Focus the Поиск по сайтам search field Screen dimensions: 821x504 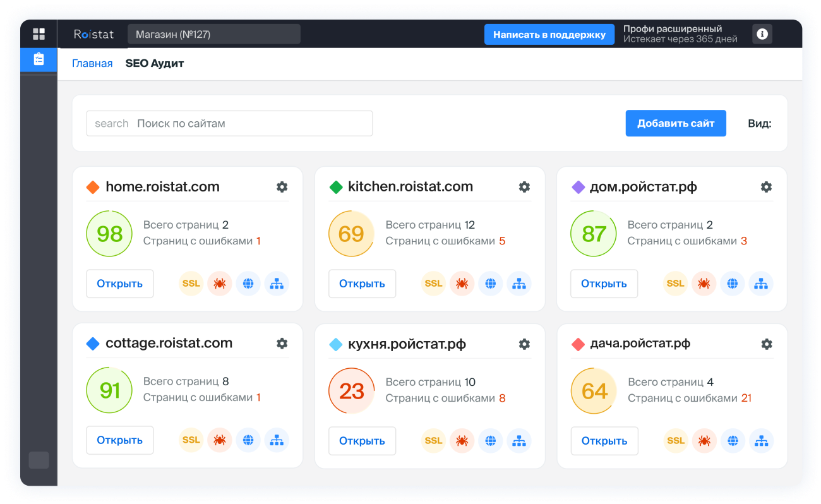coord(229,123)
